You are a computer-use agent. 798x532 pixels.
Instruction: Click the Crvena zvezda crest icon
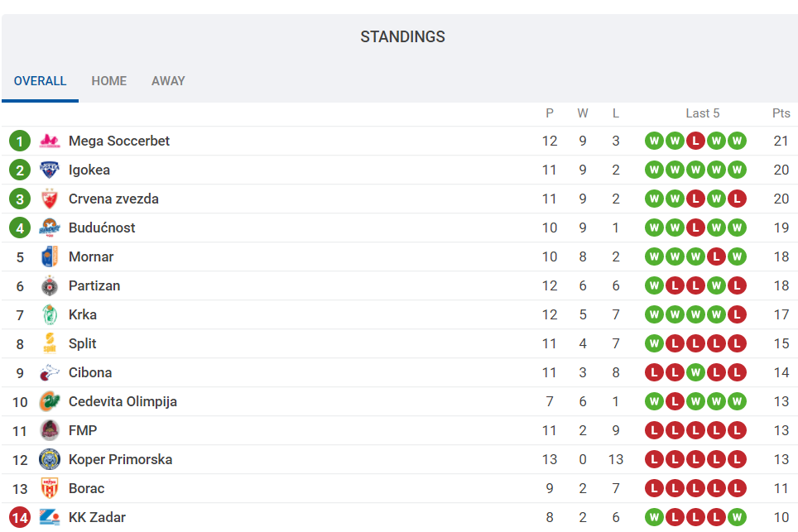[x=50, y=199]
